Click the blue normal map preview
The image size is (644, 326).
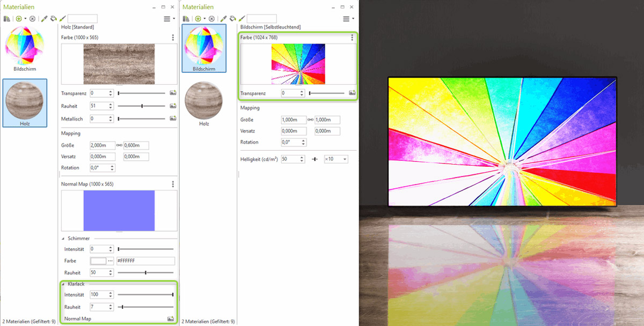coord(119,211)
